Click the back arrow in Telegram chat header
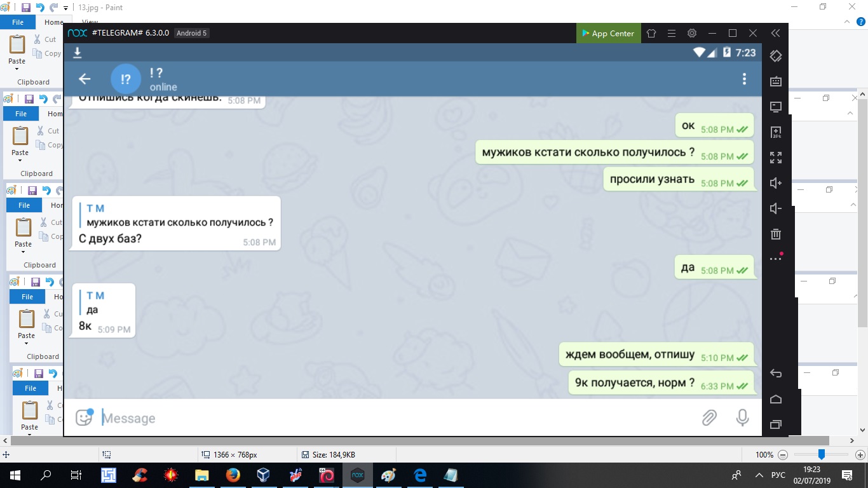This screenshot has width=868, height=488. pos(85,79)
